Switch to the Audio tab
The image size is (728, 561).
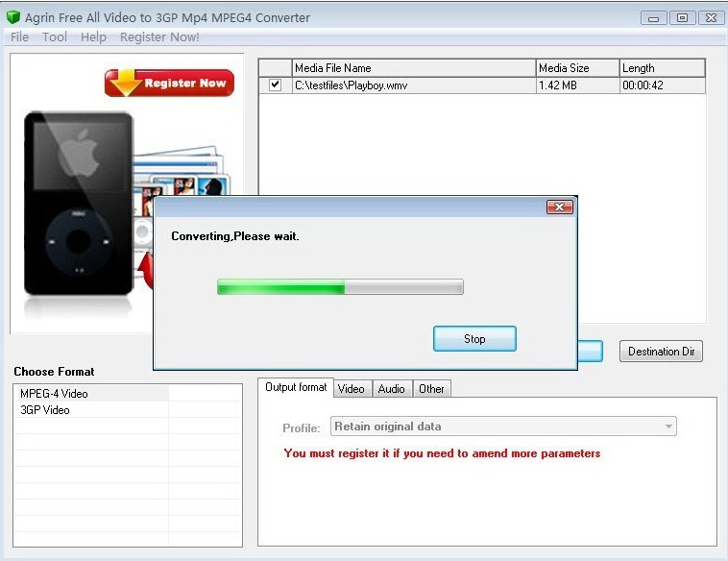(392, 389)
